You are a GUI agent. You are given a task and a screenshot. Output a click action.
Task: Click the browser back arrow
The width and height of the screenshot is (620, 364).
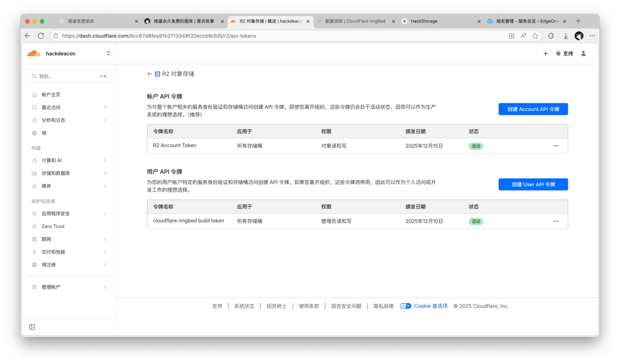(x=28, y=36)
